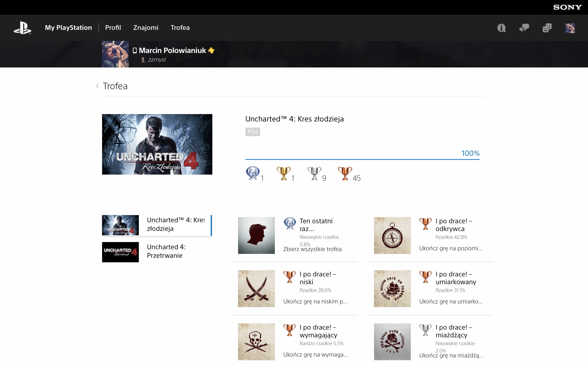Click description Ukończ grę na poziomi...
This screenshot has width=588, height=368.
tap(451, 248)
